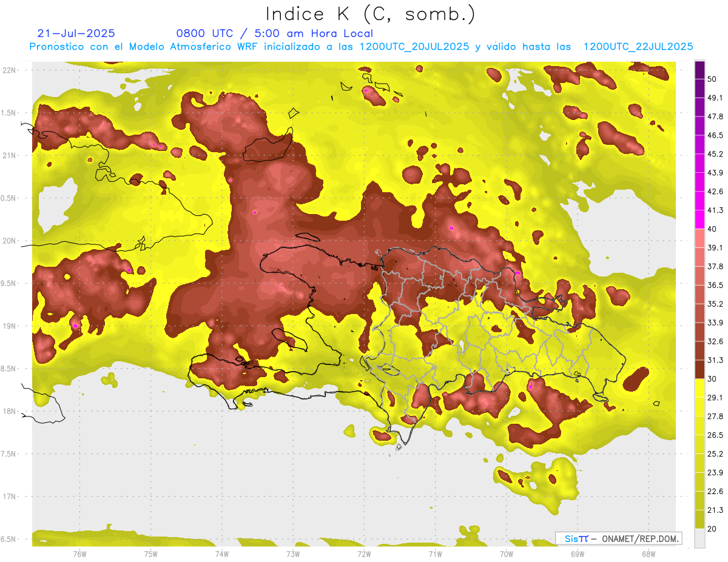Click the legend value "30"
The image size is (728, 562).
pyautogui.click(x=713, y=379)
